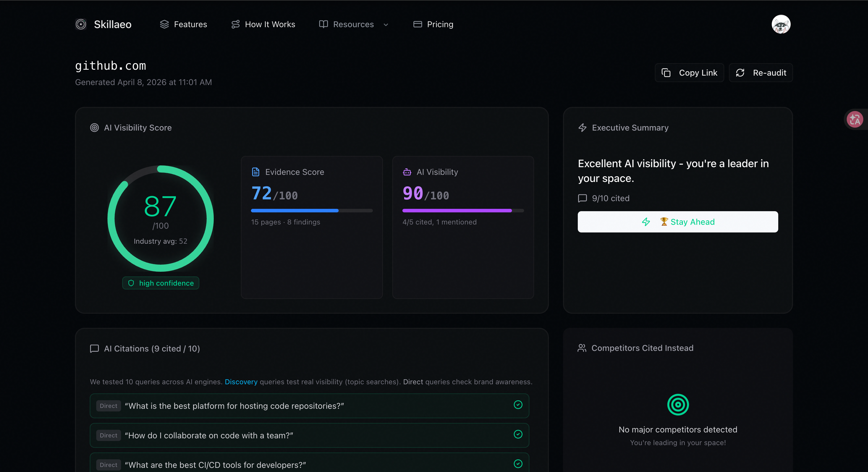Click the Stay Ahead button

click(x=678, y=222)
